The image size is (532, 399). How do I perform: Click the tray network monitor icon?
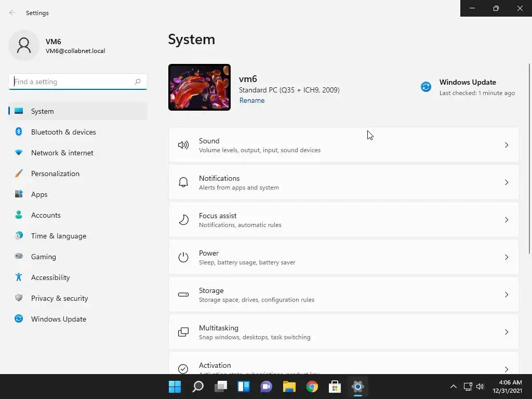pyautogui.click(x=468, y=387)
